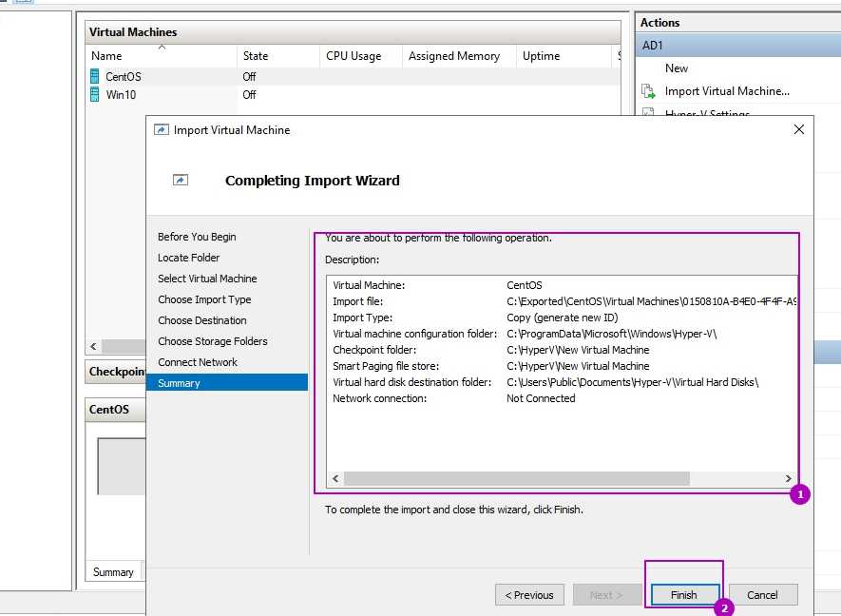The image size is (841, 616).
Task: Click New in the Actions pane
Action: pyautogui.click(x=677, y=68)
